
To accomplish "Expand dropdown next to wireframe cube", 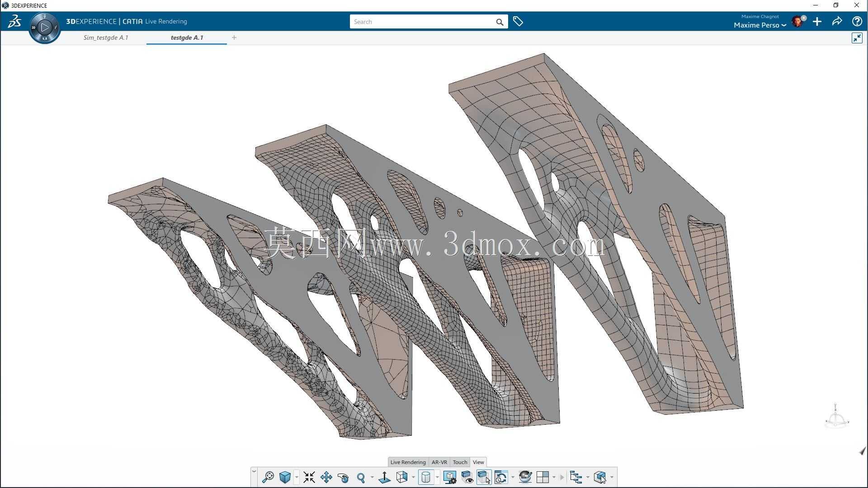I will [x=413, y=477].
